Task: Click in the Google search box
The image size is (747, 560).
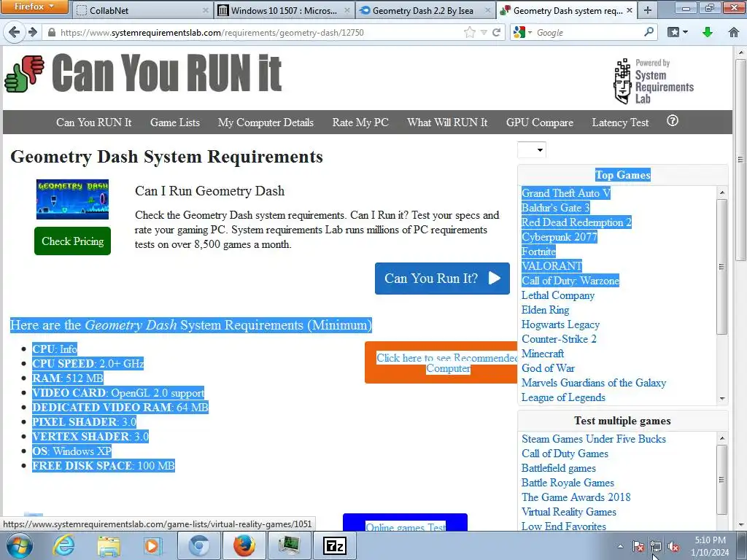Action: point(589,32)
